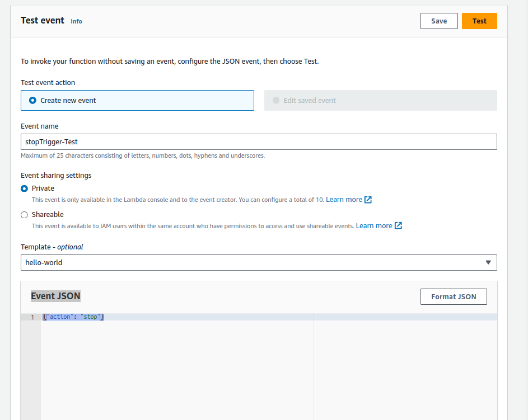Click the Format JSON button
The image size is (528, 420).
454,296
